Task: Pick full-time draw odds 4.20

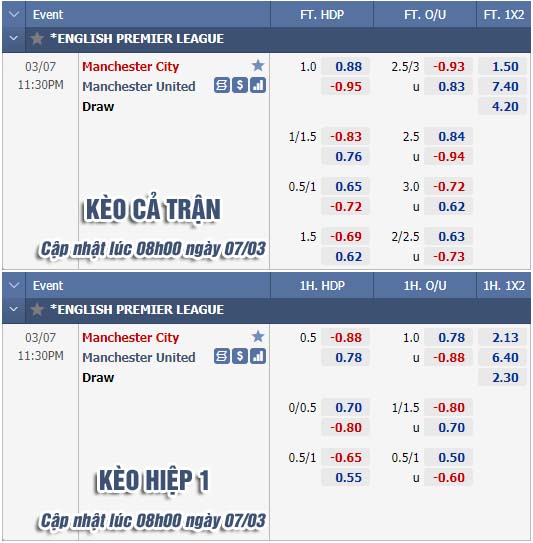Action: click(505, 107)
